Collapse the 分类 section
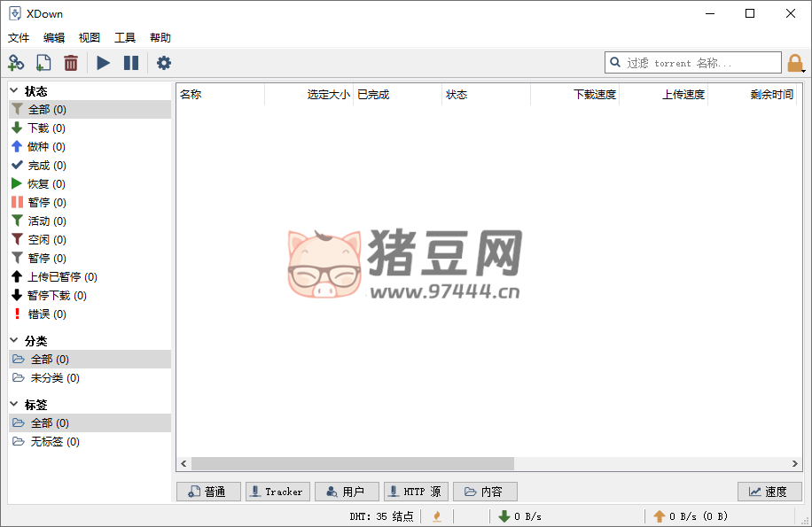Screen dimensions: 812x527 14,340
